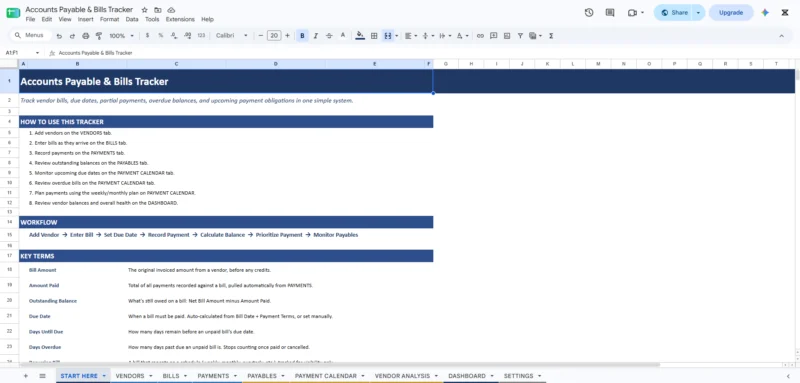Open the borders tool
Image resolution: width=800 pixels, height=383 pixels.
(374, 36)
